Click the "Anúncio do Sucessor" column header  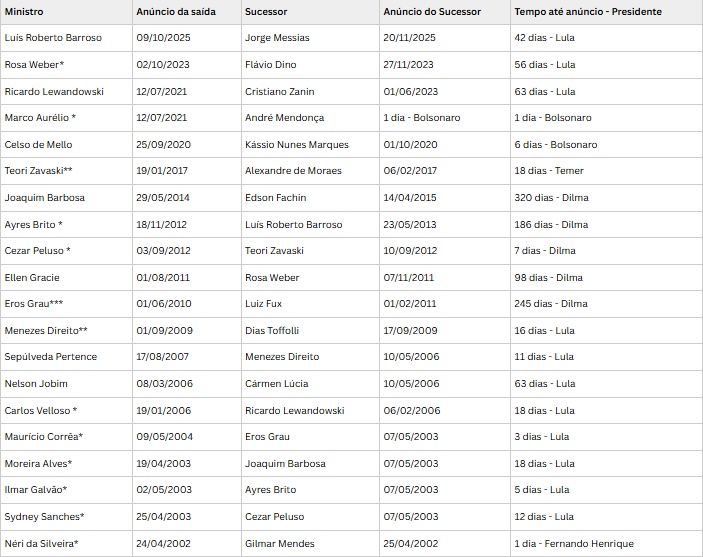point(431,11)
